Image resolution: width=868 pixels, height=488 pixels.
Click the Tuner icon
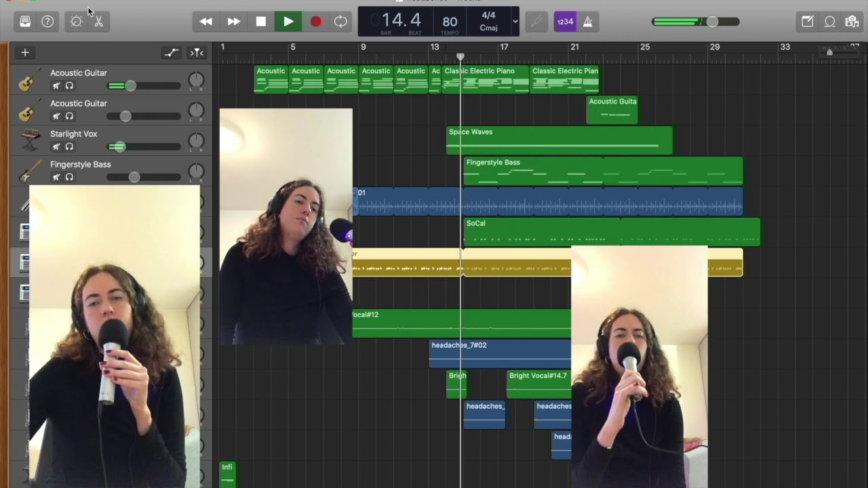coord(536,22)
